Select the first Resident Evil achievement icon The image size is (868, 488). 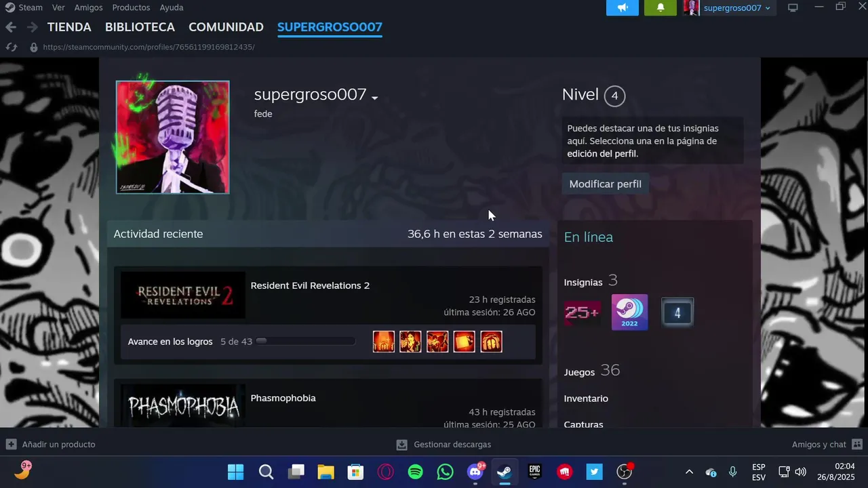click(384, 342)
